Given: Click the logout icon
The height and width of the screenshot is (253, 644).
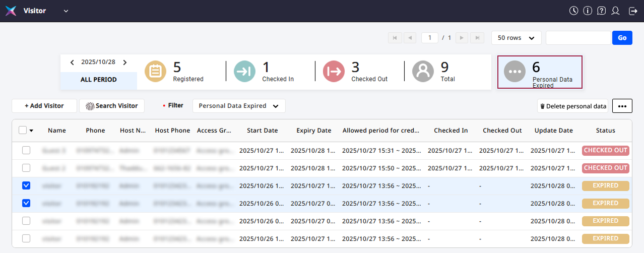Looking at the screenshot, I should tap(633, 11).
